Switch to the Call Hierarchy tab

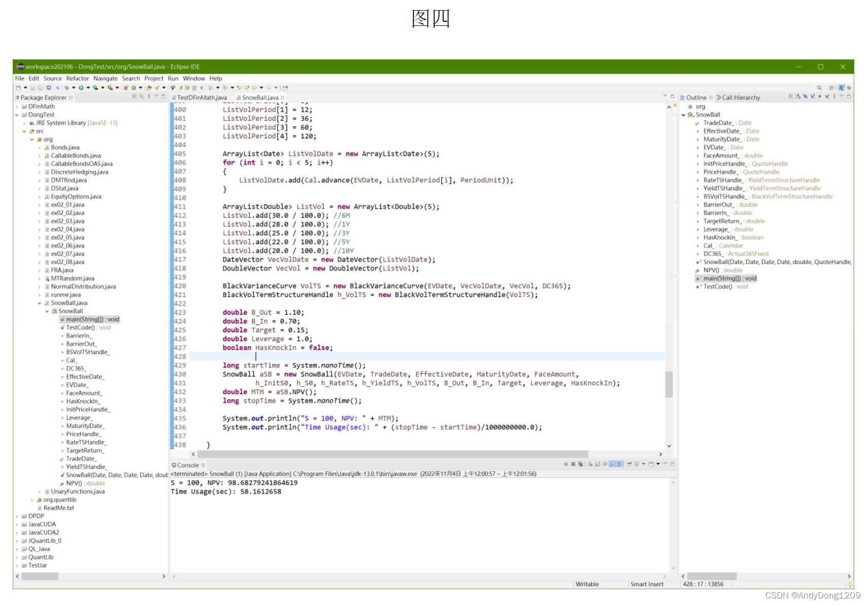(738, 97)
